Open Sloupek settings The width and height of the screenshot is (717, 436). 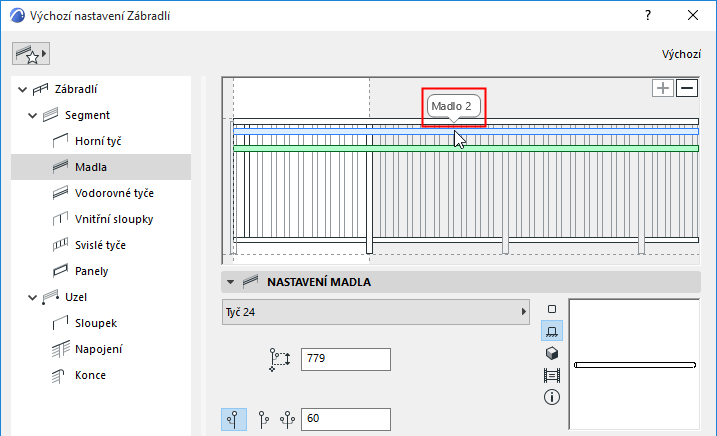tap(96, 323)
